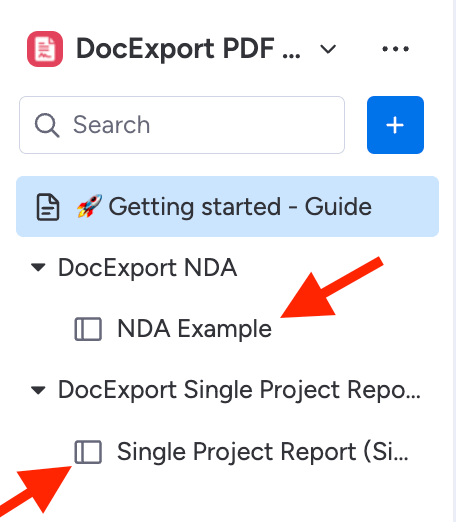Click the magnifier icon in the search box
Image resolution: width=456 pixels, height=522 pixels.
tap(47, 125)
